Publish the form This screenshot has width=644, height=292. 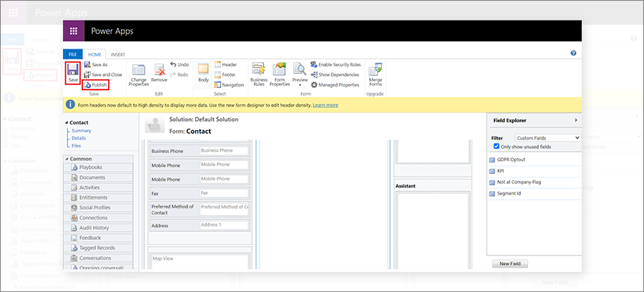(96, 85)
